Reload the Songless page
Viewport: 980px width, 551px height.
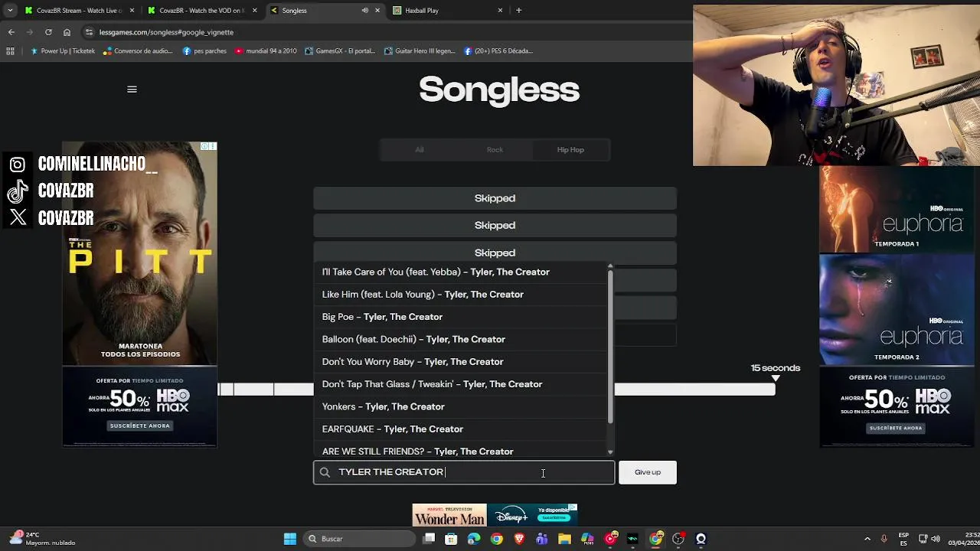point(48,32)
